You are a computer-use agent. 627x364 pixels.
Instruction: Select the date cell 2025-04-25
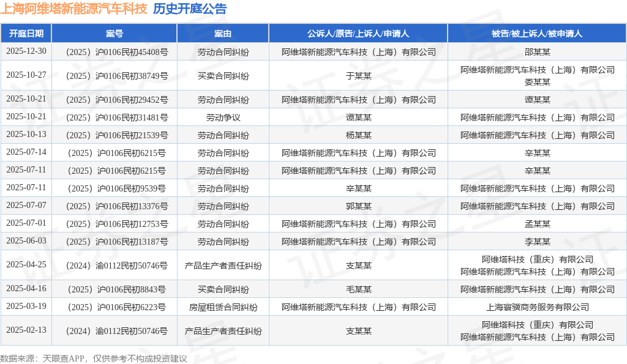pos(26,264)
